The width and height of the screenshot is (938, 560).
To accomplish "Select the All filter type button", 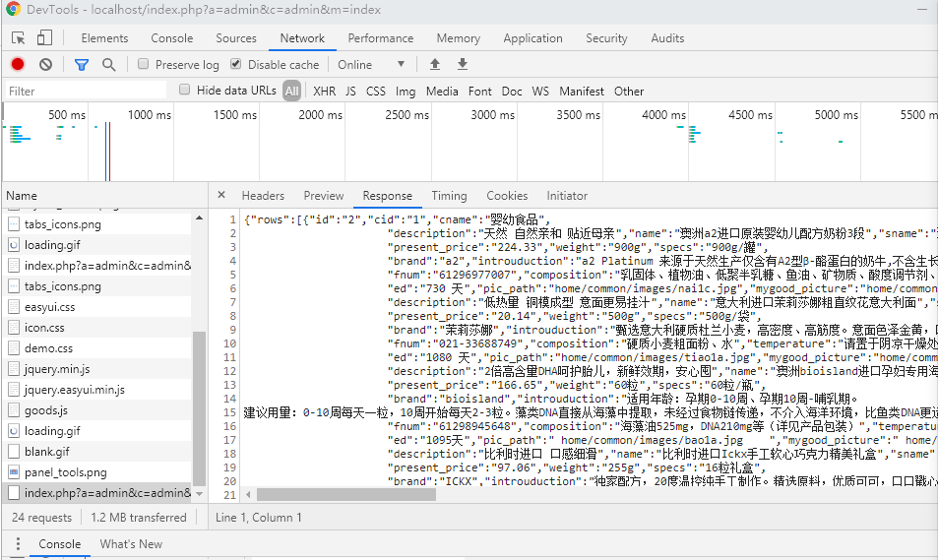I will click(291, 91).
